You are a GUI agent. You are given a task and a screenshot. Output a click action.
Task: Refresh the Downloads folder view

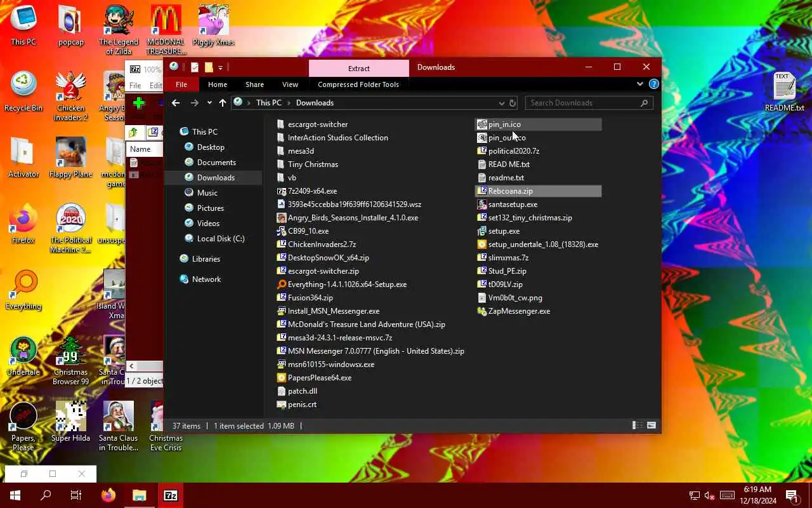(513, 103)
